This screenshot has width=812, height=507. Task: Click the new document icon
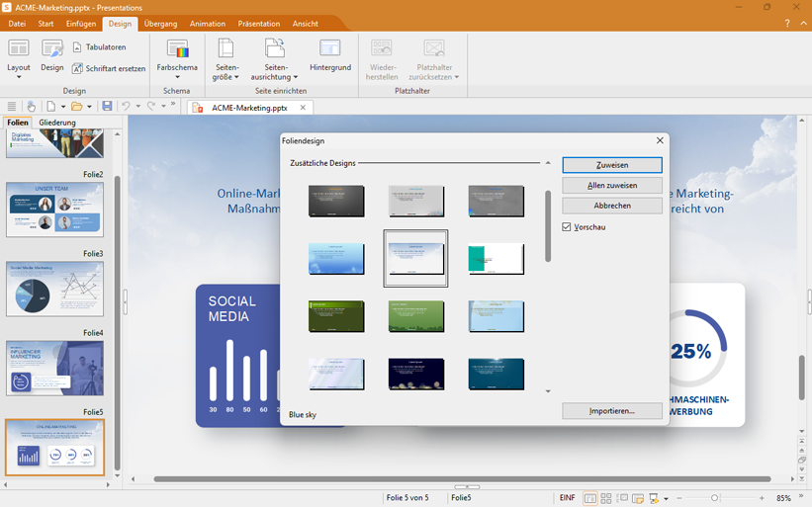[50, 107]
